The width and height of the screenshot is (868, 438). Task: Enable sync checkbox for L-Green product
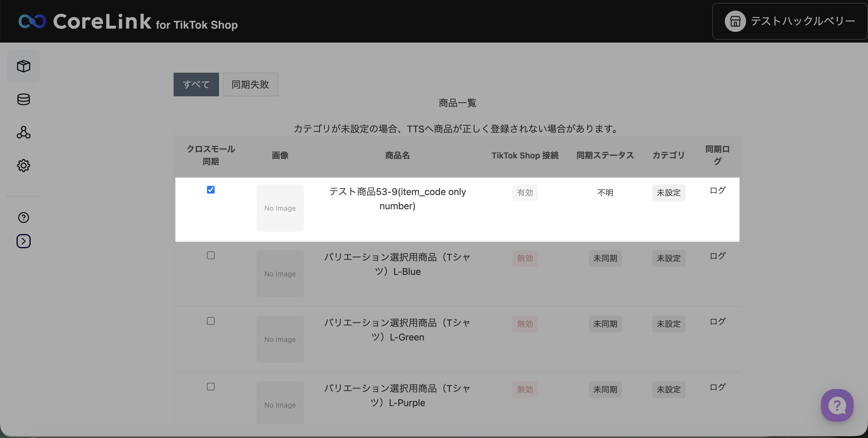(x=211, y=321)
